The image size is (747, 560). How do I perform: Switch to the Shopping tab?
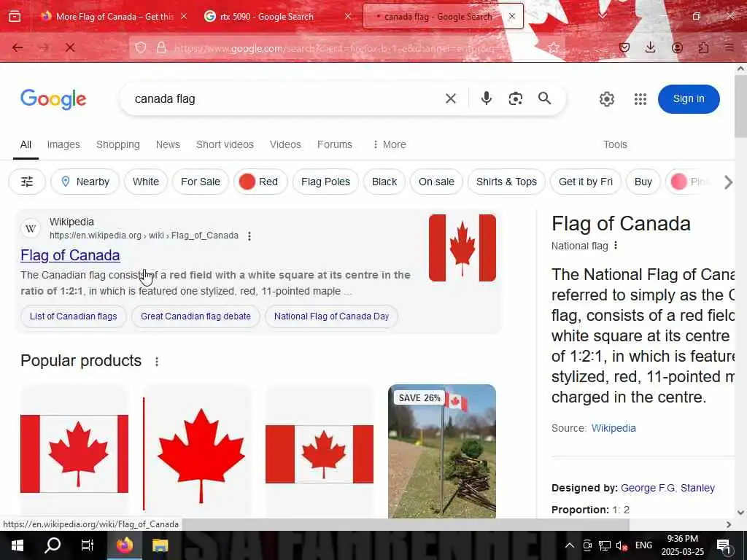coord(117,144)
